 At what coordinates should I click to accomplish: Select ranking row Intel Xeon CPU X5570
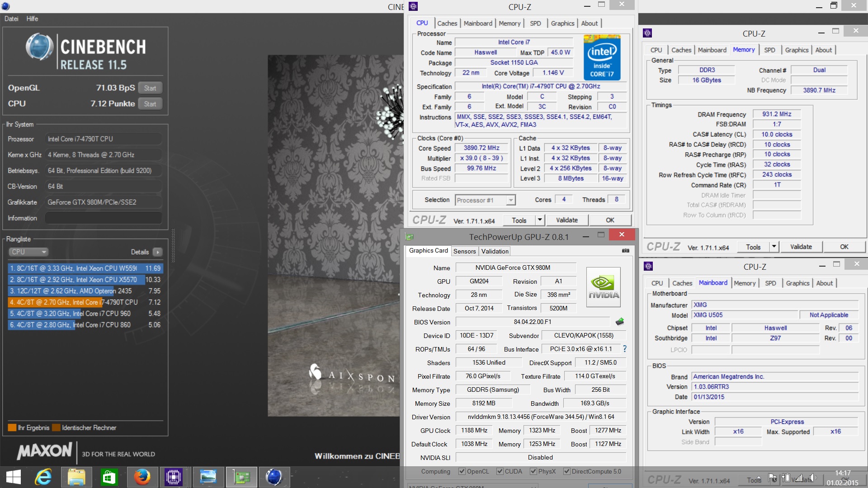pos(85,280)
